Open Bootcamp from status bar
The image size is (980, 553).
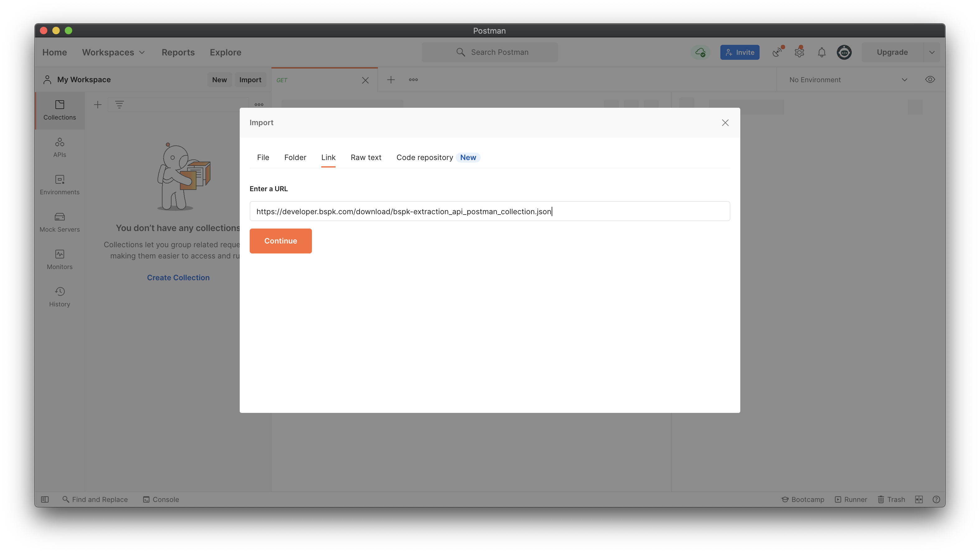point(803,499)
